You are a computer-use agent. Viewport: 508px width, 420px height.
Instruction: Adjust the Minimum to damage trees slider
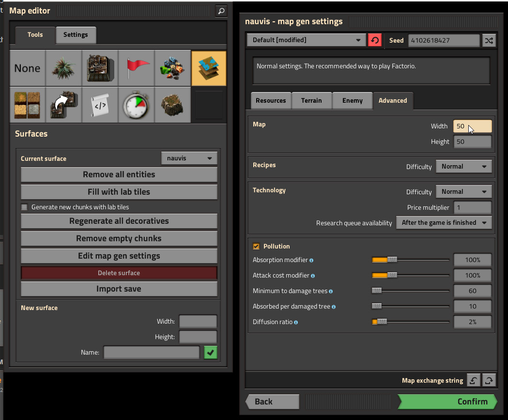pos(411,291)
